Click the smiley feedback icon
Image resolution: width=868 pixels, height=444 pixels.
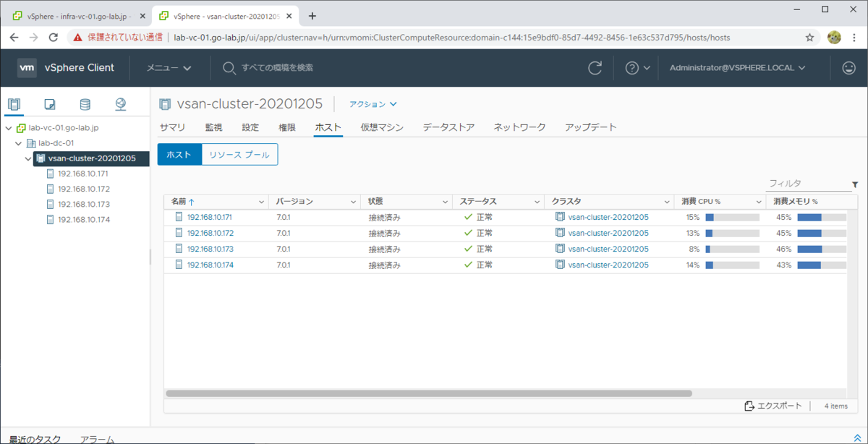(849, 68)
